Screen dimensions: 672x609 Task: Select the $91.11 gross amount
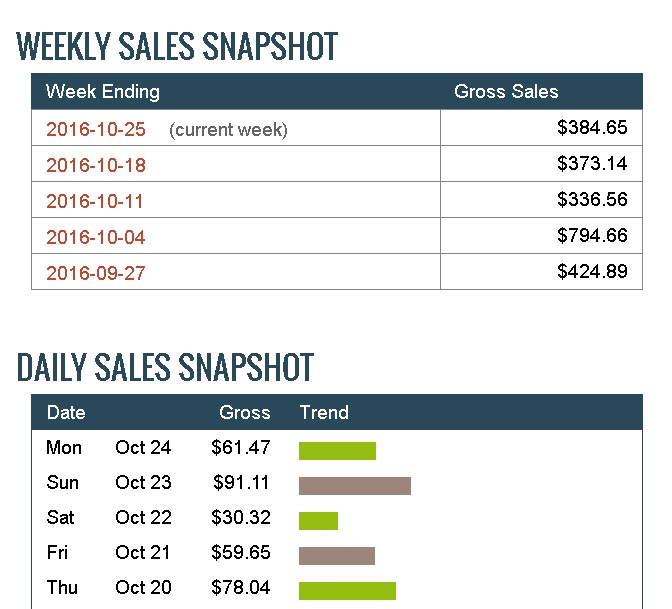coord(241,483)
